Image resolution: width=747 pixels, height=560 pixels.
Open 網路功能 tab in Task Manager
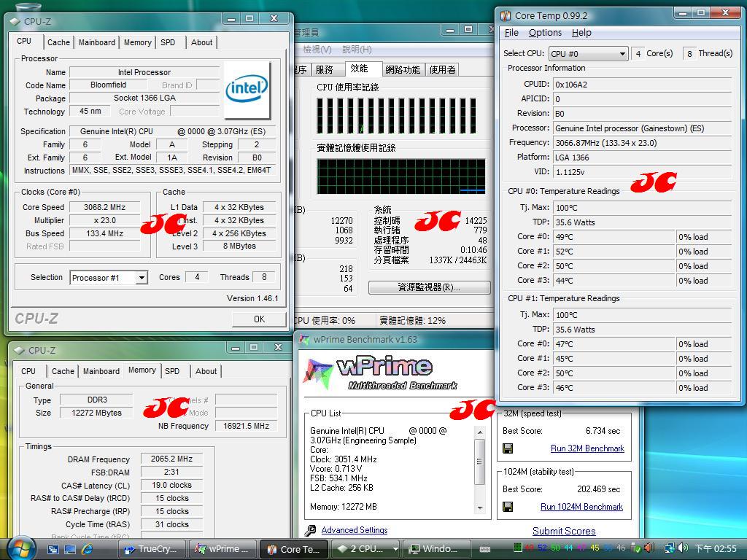[403, 70]
